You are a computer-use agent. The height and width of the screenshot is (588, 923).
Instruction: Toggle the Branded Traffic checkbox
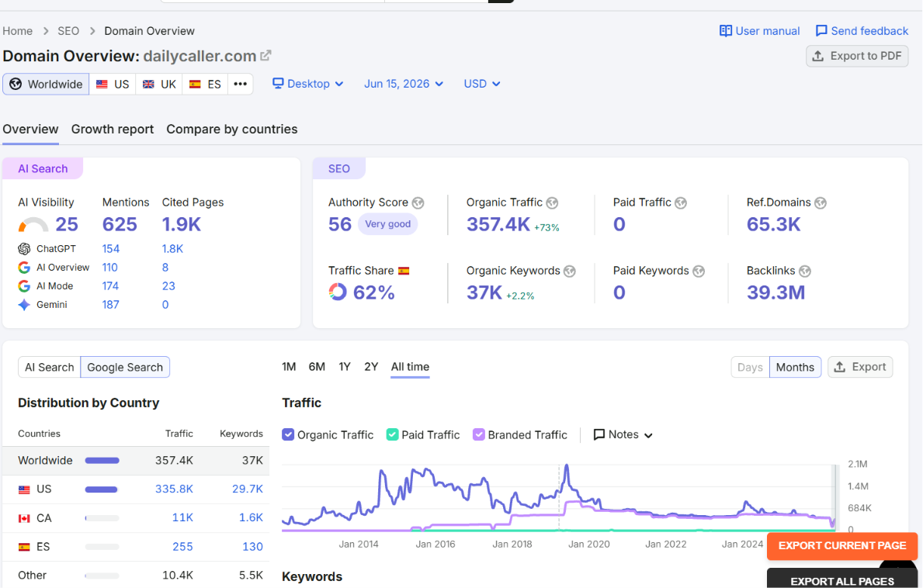[478, 434]
